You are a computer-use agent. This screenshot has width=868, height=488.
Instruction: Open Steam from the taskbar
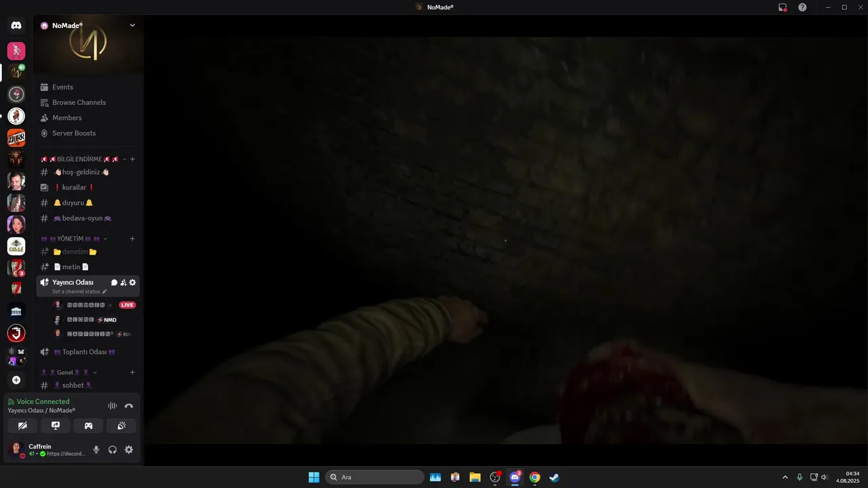click(x=554, y=477)
